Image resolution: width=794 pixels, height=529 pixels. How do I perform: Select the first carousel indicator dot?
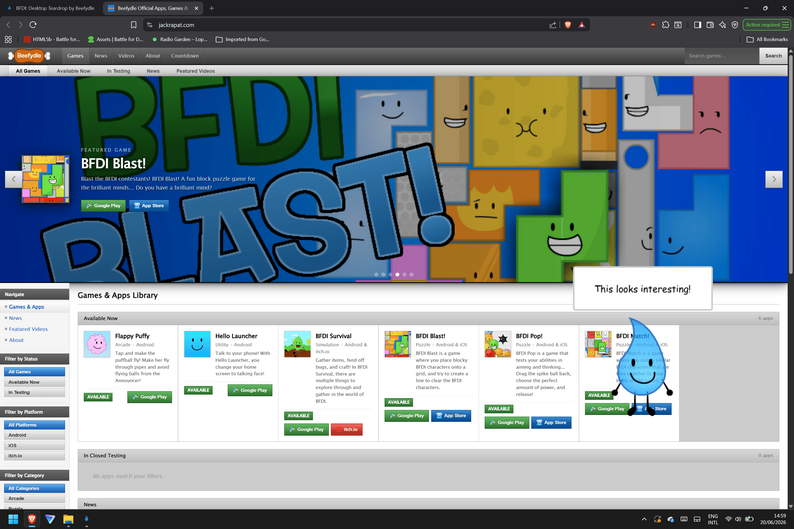click(x=376, y=274)
